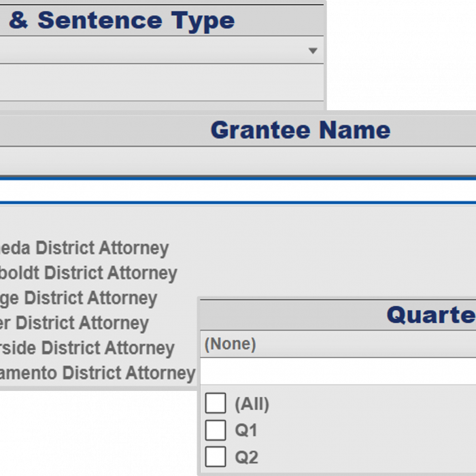Screen dimensions: 476x476
Task: Select the '...eda District Attorney' list item
Action: pos(84,248)
